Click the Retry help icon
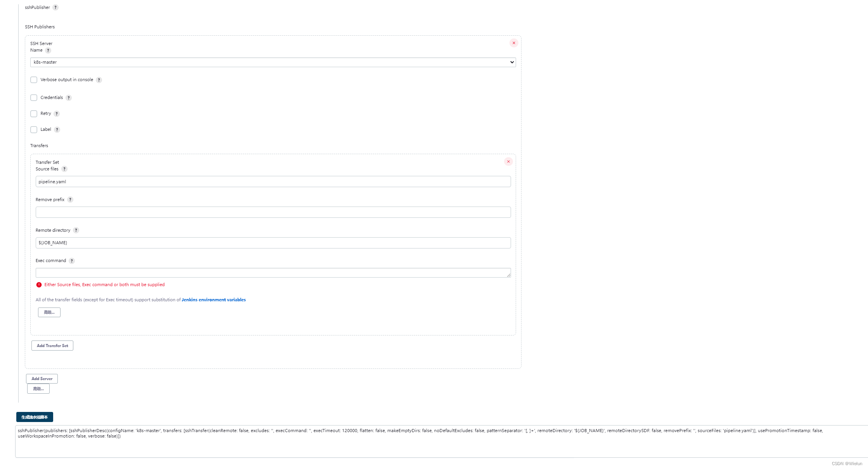This screenshot has width=868, height=469. (57, 113)
